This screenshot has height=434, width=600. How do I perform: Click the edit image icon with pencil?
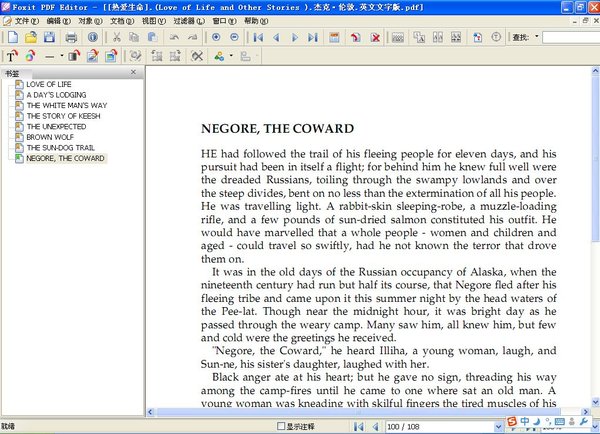(93, 56)
